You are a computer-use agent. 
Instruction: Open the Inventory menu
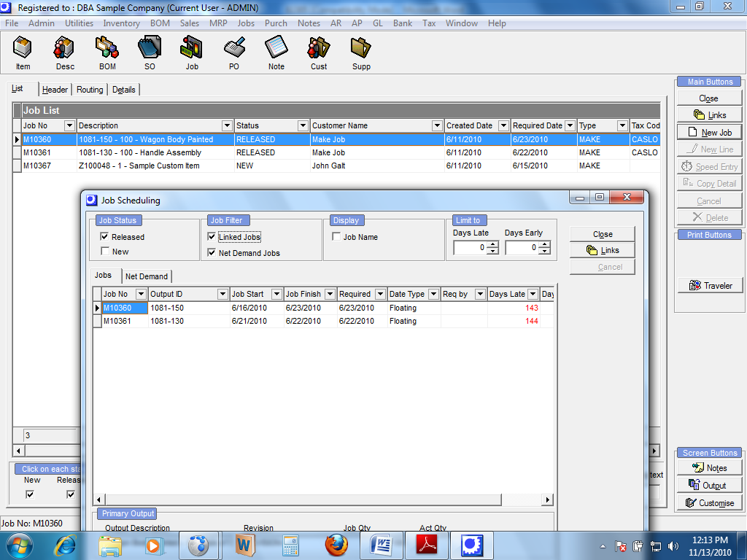[121, 23]
